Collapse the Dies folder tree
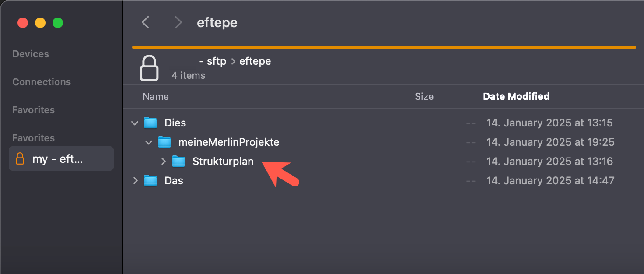The width and height of the screenshot is (644, 274). pyautogui.click(x=135, y=123)
